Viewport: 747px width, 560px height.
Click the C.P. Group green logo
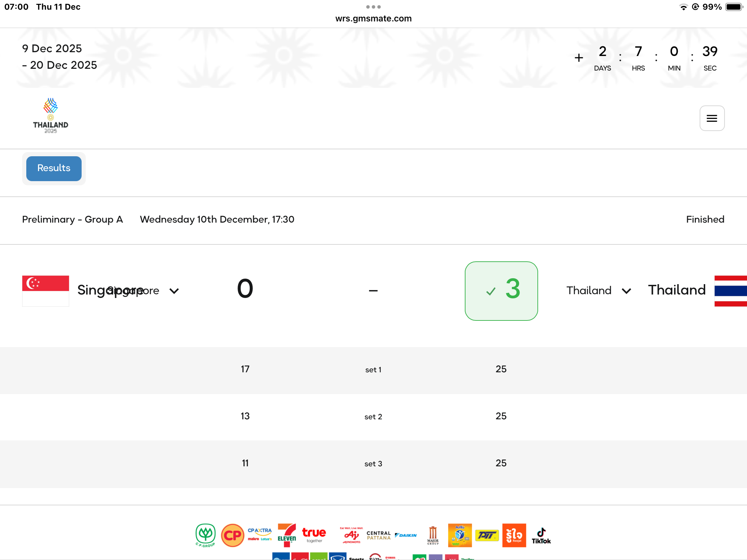pos(205,535)
